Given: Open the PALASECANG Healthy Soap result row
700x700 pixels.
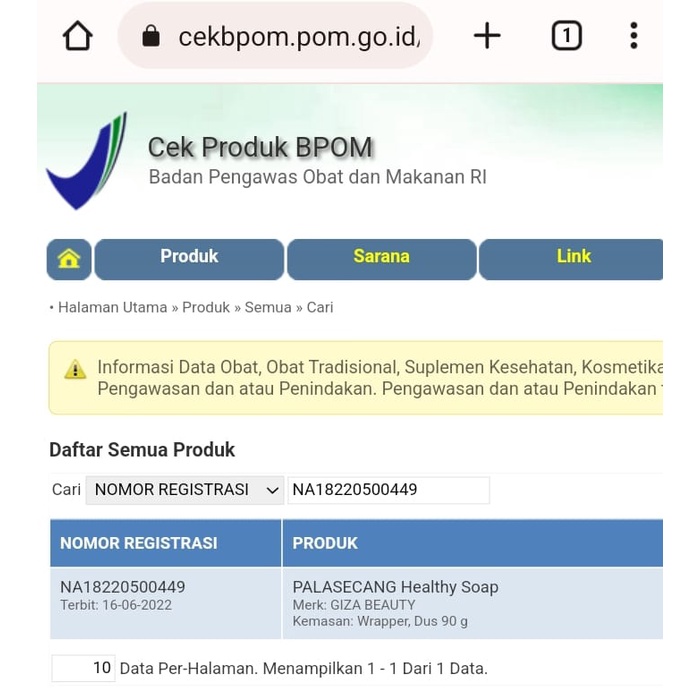Looking at the screenshot, I should [395, 587].
